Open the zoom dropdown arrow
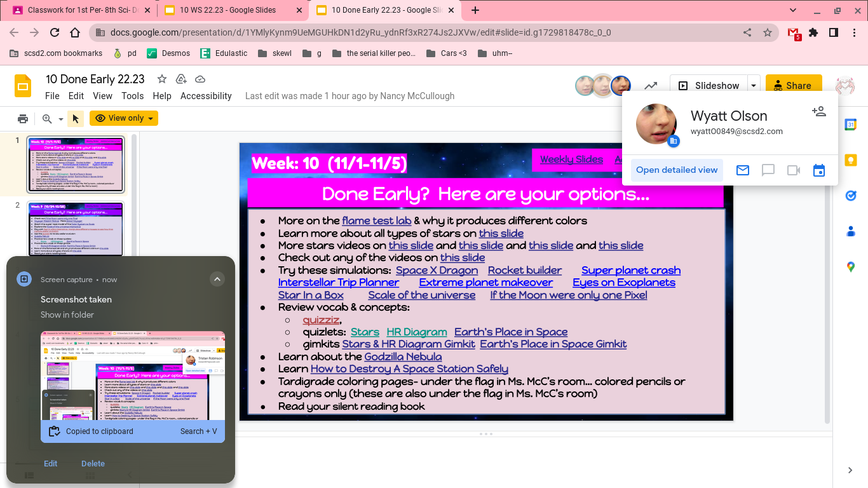The image size is (868, 488). point(61,119)
